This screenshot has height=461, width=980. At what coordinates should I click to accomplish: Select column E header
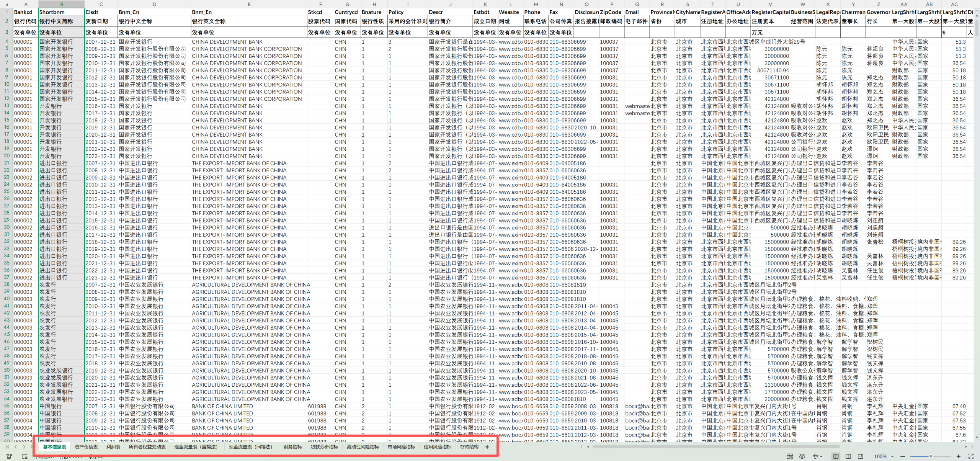249,4
